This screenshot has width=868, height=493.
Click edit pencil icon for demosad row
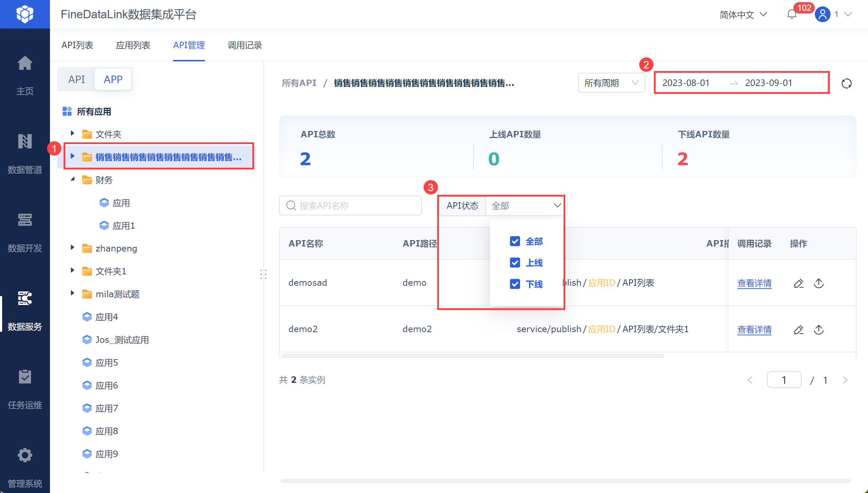pyautogui.click(x=798, y=283)
